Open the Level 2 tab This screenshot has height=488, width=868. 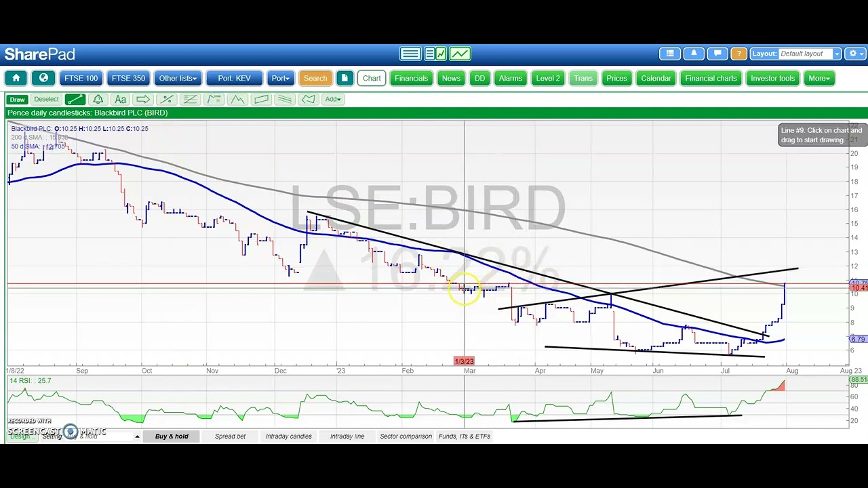[548, 78]
